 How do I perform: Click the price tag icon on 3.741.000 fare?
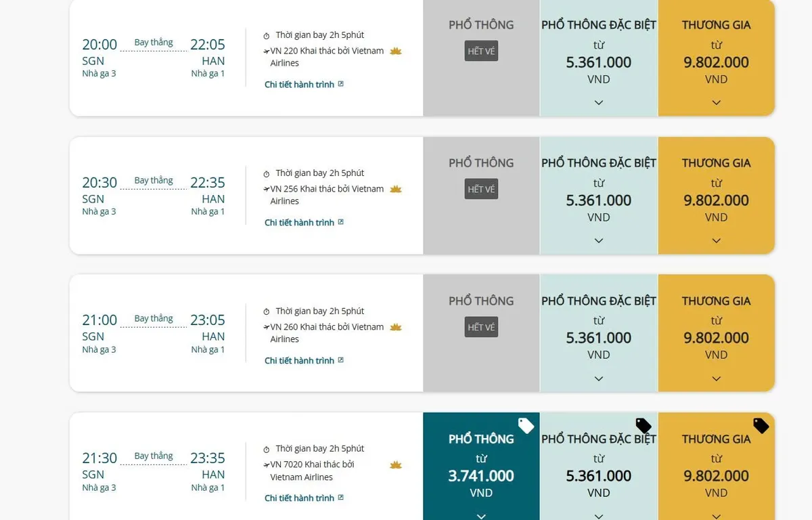tap(526, 426)
